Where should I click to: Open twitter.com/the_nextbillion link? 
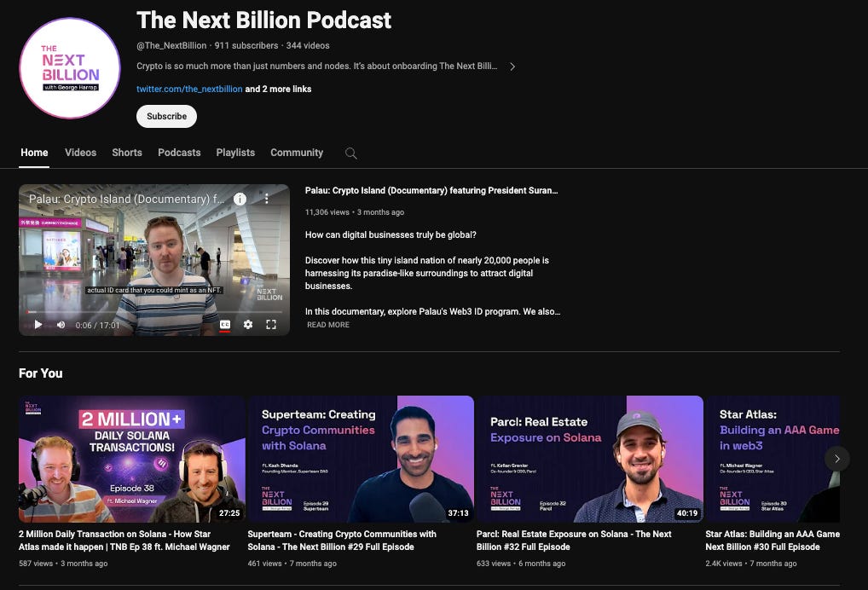189,90
